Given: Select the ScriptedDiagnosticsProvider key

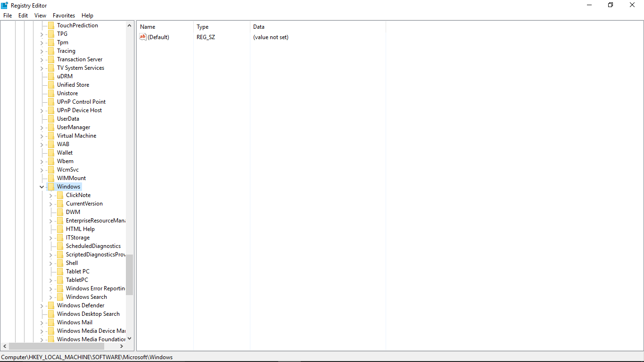Looking at the screenshot, I should pyautogui.click(x=96, y=255).
